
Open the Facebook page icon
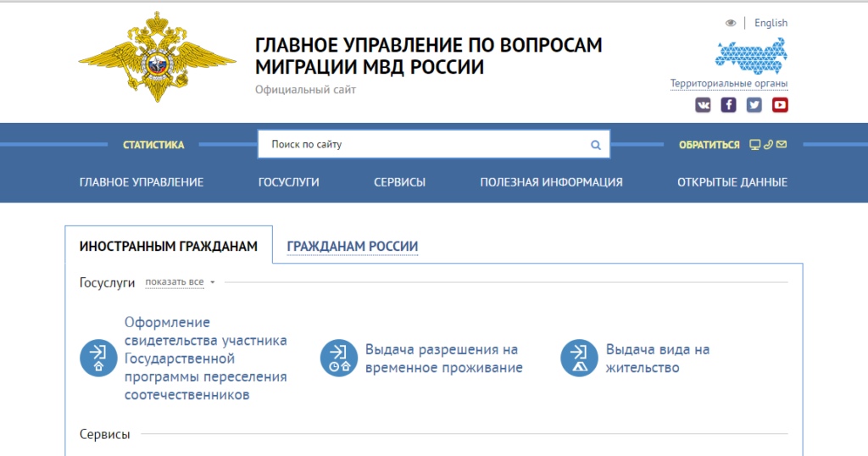(728, 104)
